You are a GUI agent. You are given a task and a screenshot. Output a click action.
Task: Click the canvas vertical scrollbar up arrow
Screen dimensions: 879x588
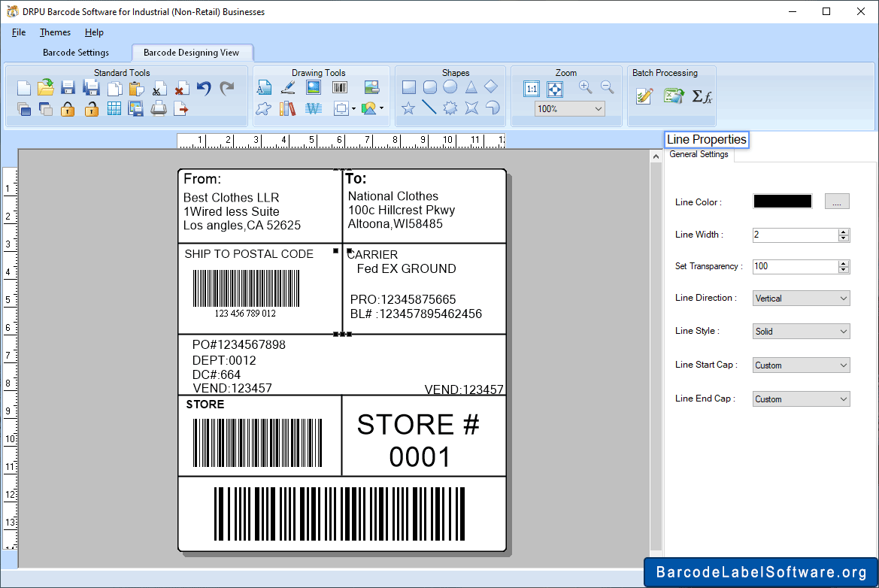click(656, 156)
